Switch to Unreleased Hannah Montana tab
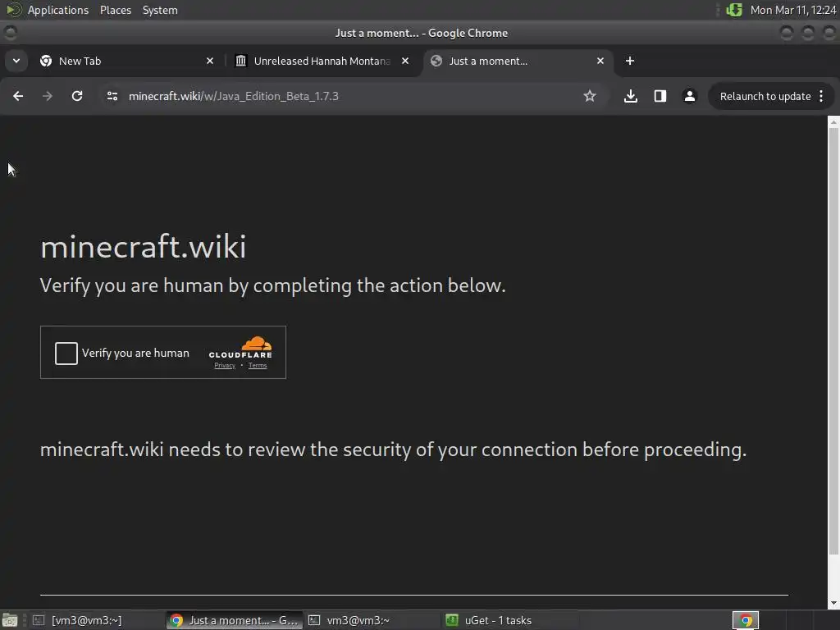 pyautogui.click(x=322, y=61)
